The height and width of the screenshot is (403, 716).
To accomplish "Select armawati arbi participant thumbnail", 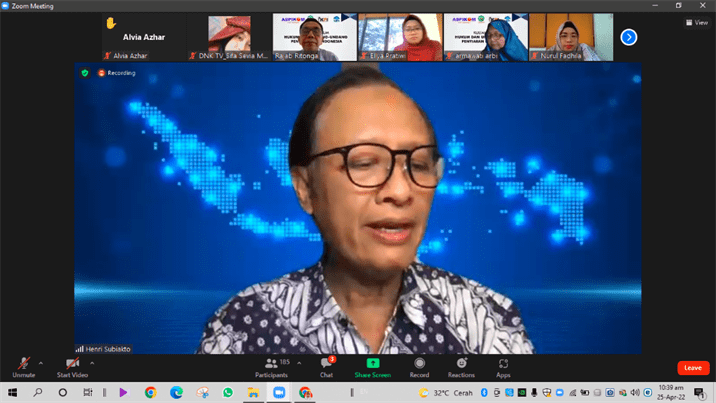I will point(486,37).
